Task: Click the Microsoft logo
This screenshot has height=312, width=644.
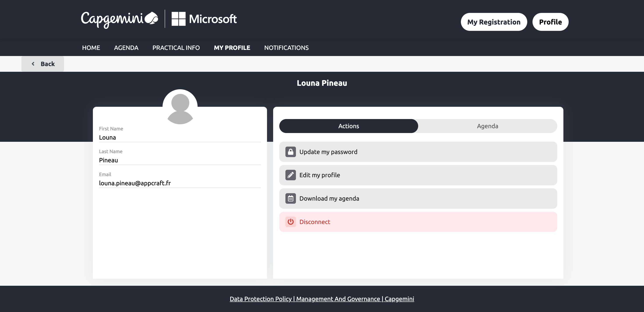Action: click(204, 19)
